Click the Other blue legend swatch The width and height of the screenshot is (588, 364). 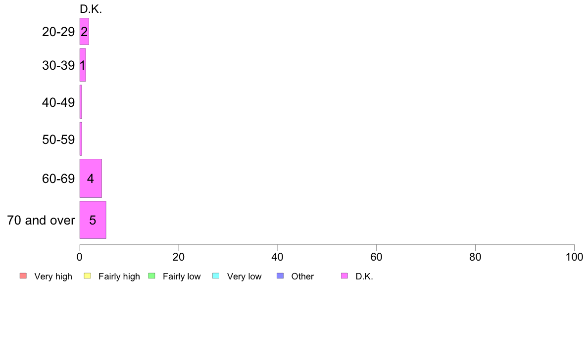[280, 276]
